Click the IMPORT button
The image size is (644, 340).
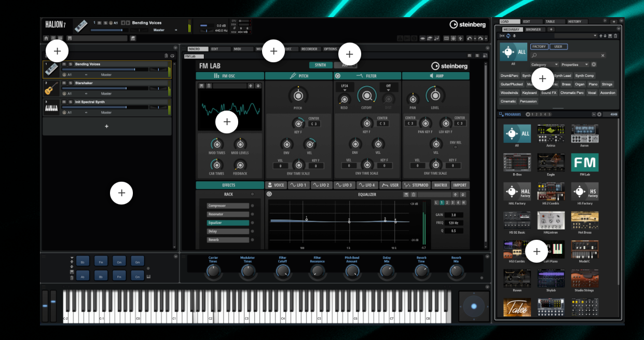coord(460,185)
